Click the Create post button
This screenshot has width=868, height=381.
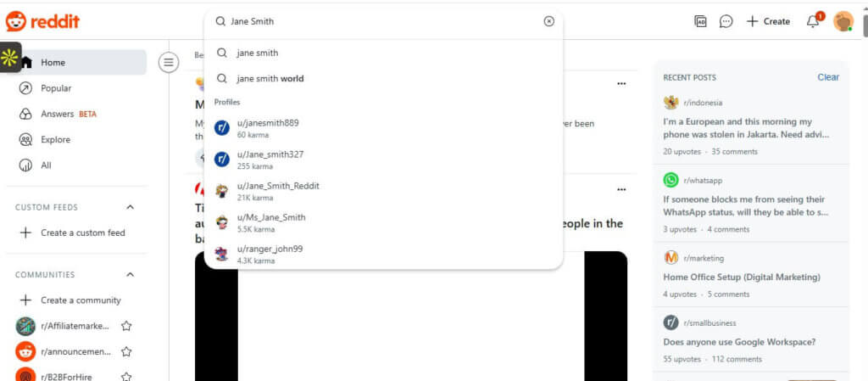(768, 21)
